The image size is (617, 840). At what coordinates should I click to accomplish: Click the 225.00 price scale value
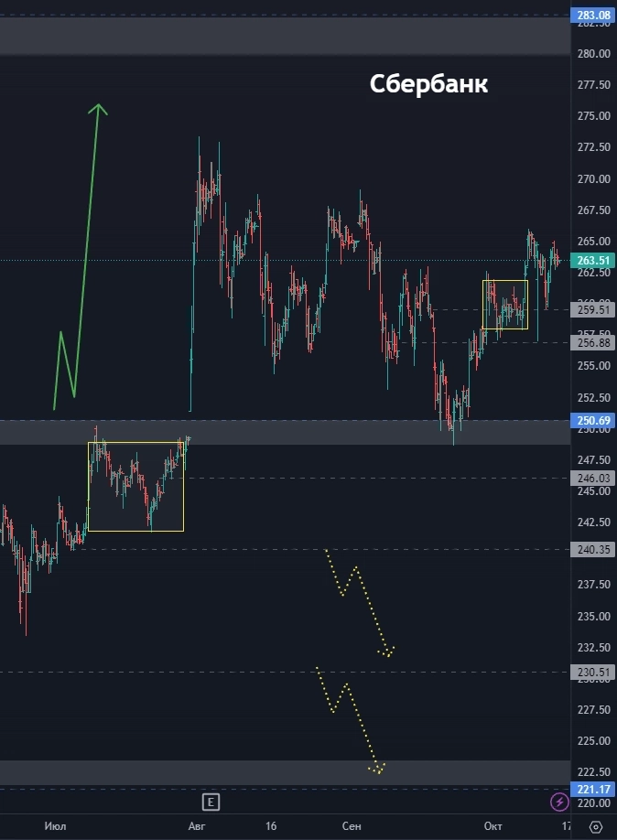[593, 741]
